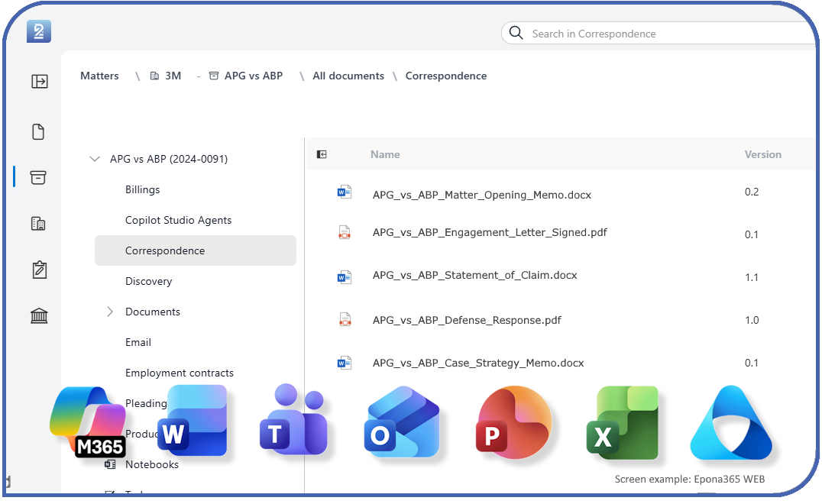Collapse the APG vs ABP (2024-0091) tree
The height and width of the screenshot is (504, 822).
[95, 159]
